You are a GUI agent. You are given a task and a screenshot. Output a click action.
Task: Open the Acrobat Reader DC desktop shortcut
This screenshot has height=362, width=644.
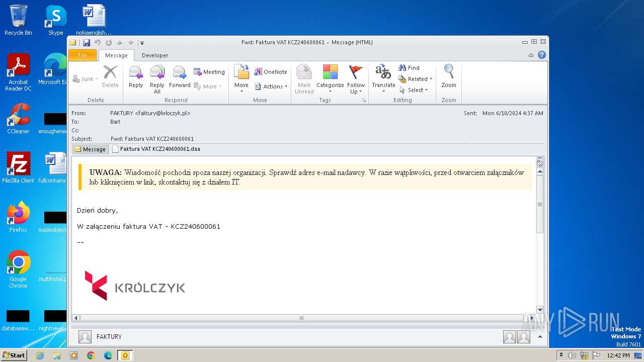pos(18,72)
